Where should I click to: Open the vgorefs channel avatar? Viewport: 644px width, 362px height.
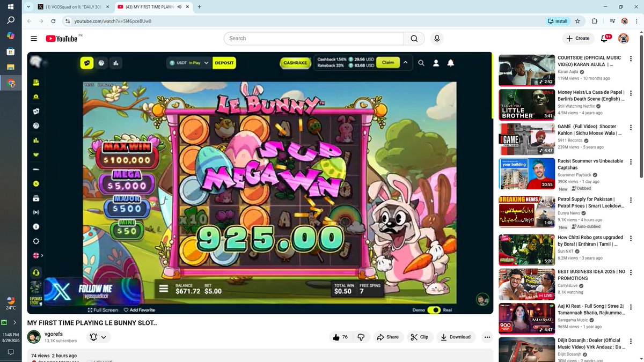[34, 337]
